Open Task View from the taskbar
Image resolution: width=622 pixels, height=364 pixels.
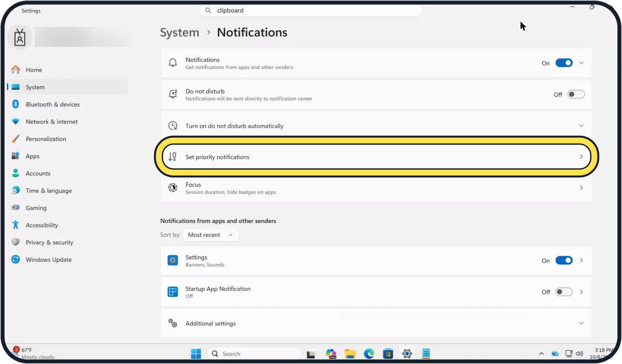(311, 354)
